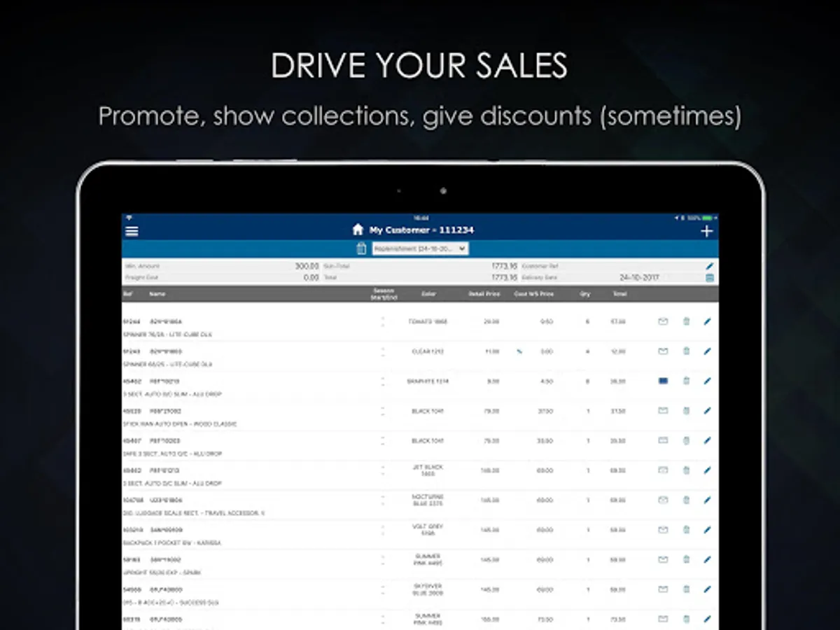Tap the plus icon to add item
The width and height of the screenshot is (840, 630).
tap(707, 231)
